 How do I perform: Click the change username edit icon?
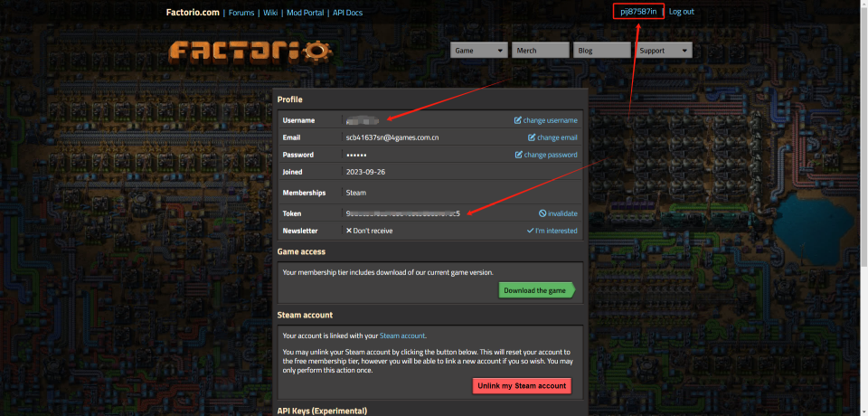coord(518,120)
